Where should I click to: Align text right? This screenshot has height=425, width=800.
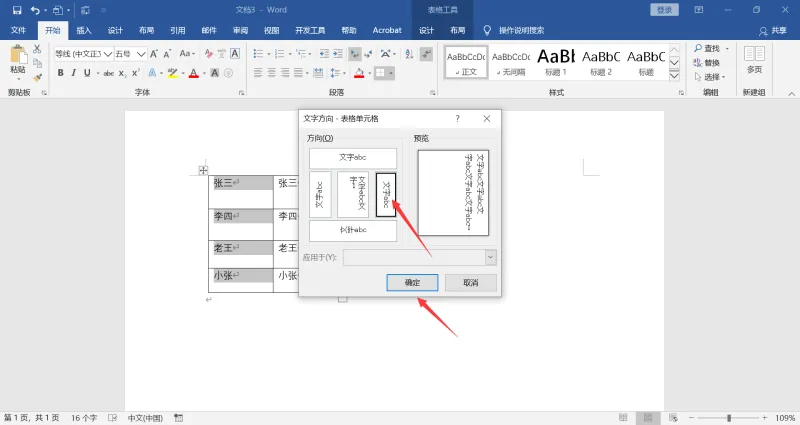pyautogui.click(x=285, y=73)
